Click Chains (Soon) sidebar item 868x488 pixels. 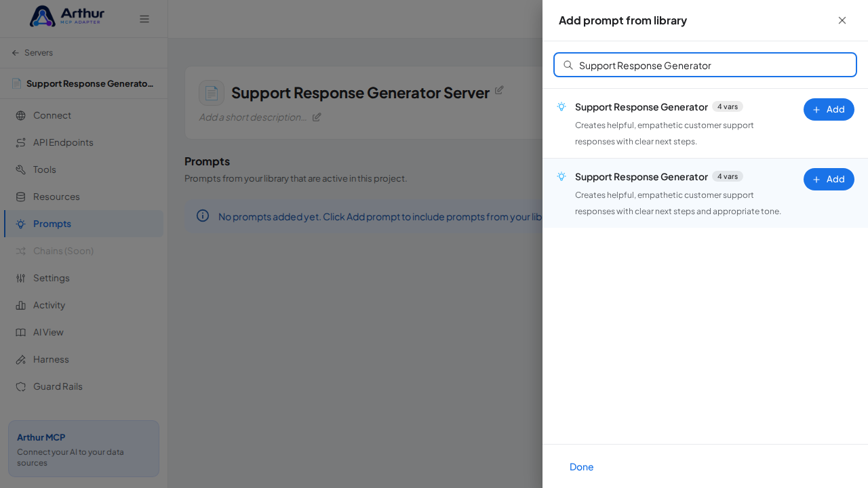coord(83,251)
